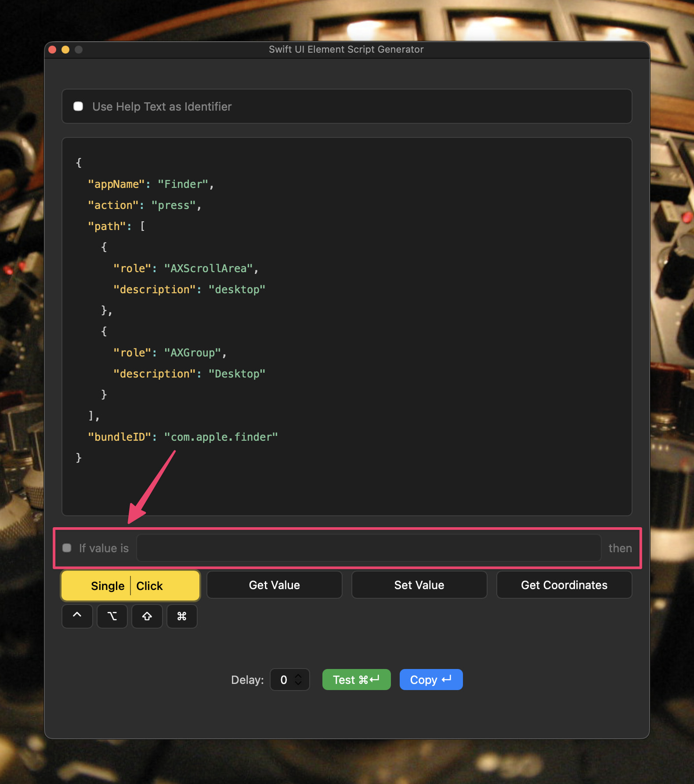
Task: Run the green Test button
Action: 356,680
